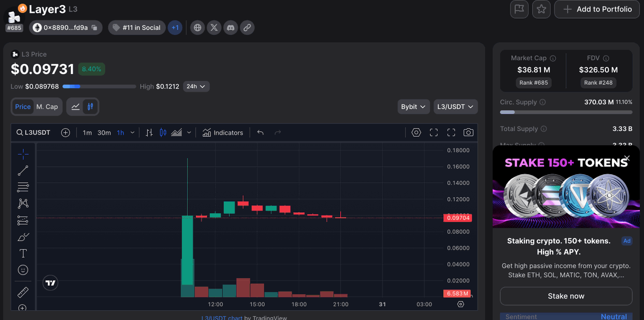Open the X (Twitter) social link
Viewport: 644px width, 320px height.
pos(214,27)
